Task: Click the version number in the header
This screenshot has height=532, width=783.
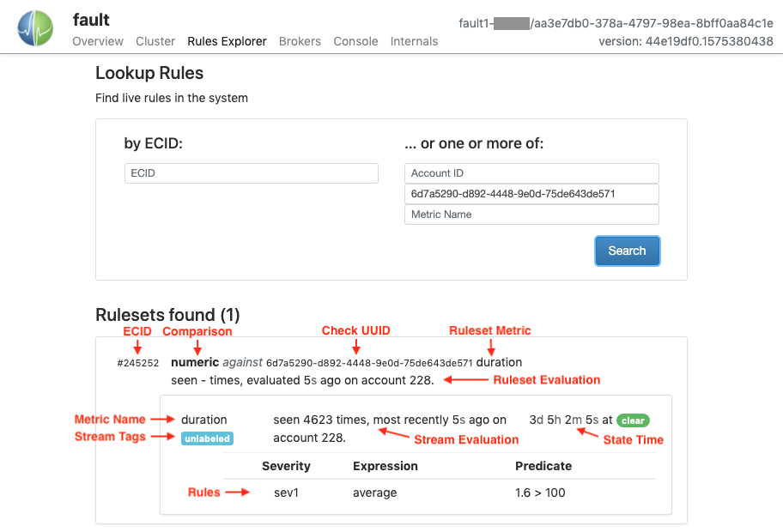Action: click(685, 41)
